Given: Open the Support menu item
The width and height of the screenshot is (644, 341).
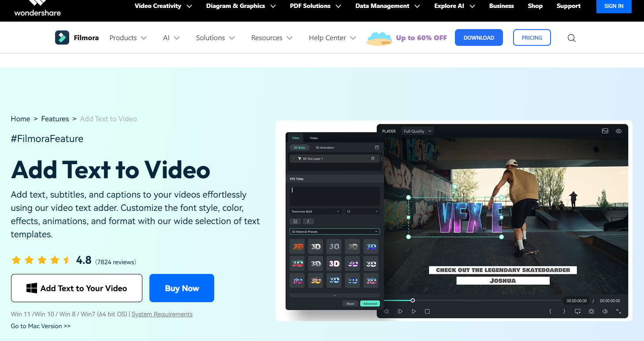Looking at the screenshot, I should [569, 6].
